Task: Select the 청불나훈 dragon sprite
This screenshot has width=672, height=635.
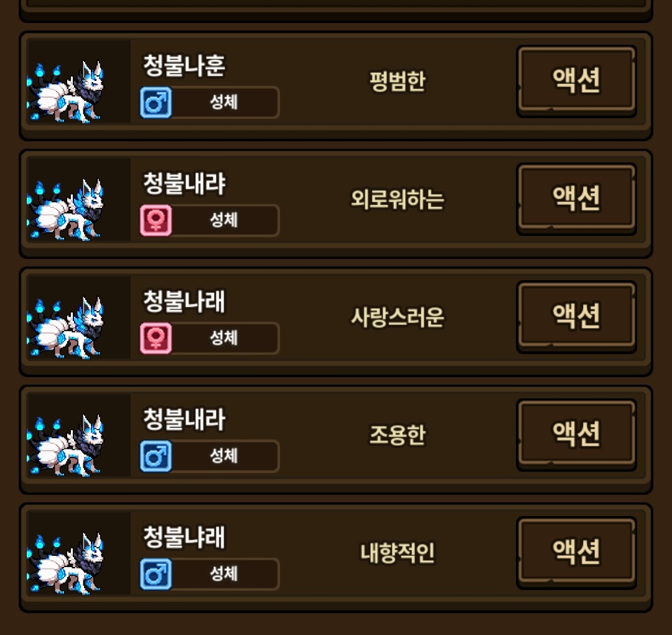Action: tap(65, 92)
